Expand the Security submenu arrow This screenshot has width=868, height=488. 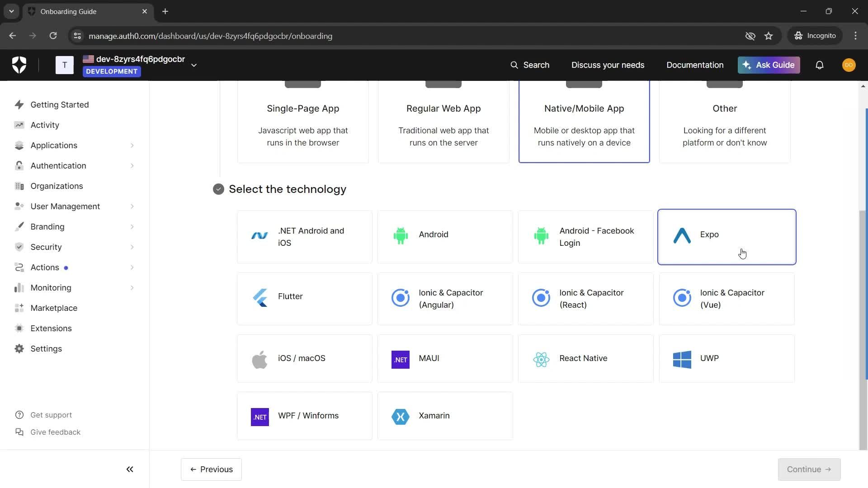pyautogui.click(x=132, y=247)
